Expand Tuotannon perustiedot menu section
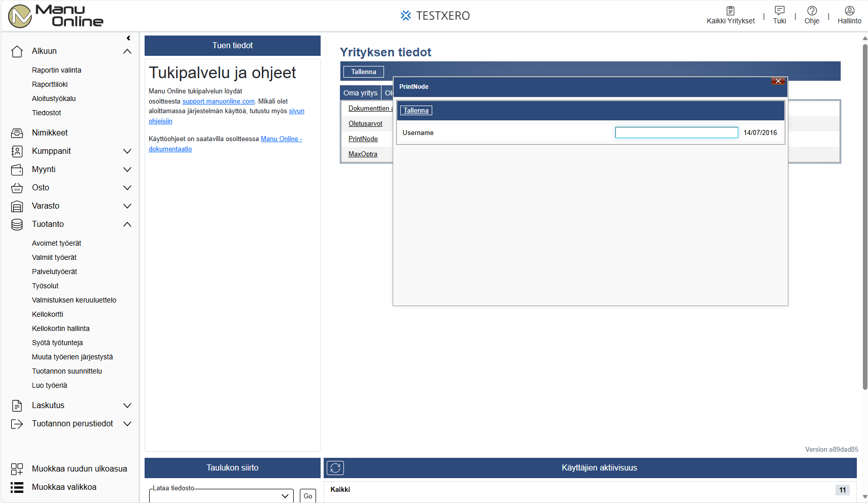Image resolution: width=868 pixels, height=503 pixels. pyautogui.click(x=127, y=424)
